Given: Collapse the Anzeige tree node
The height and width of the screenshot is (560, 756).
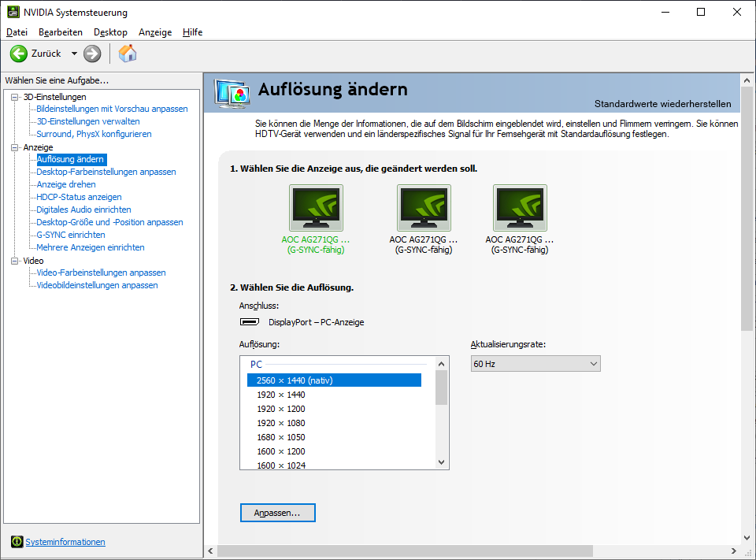Looking at the screenshot, I should click(x=14, y=147).
